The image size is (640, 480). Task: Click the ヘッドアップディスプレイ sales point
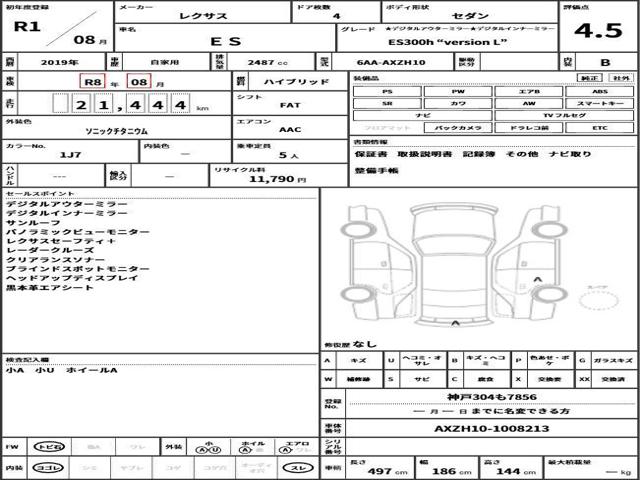(72, 278)
